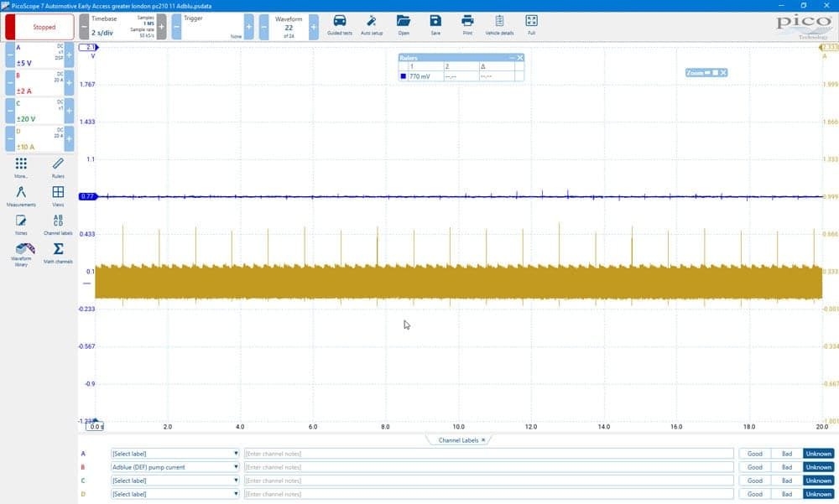This screenshot has height=504, width=839.
Task: Open Math channels
Action: (x=58, y=253)
